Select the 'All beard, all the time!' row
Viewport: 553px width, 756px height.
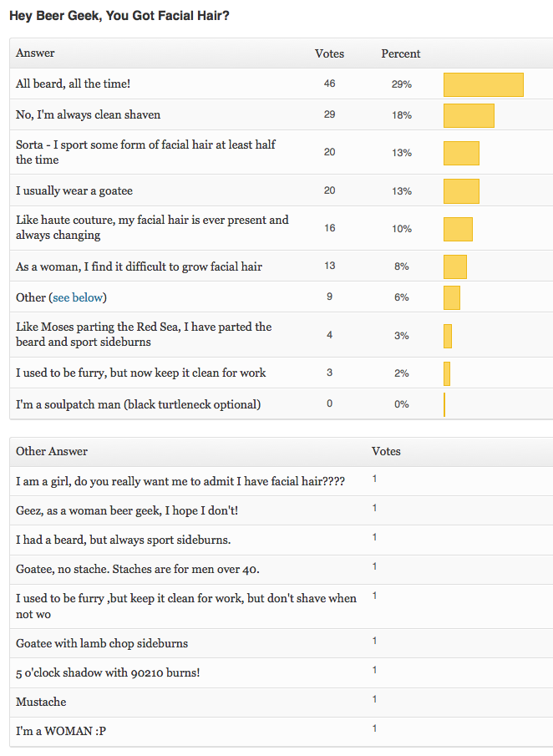tap(73, 84)
